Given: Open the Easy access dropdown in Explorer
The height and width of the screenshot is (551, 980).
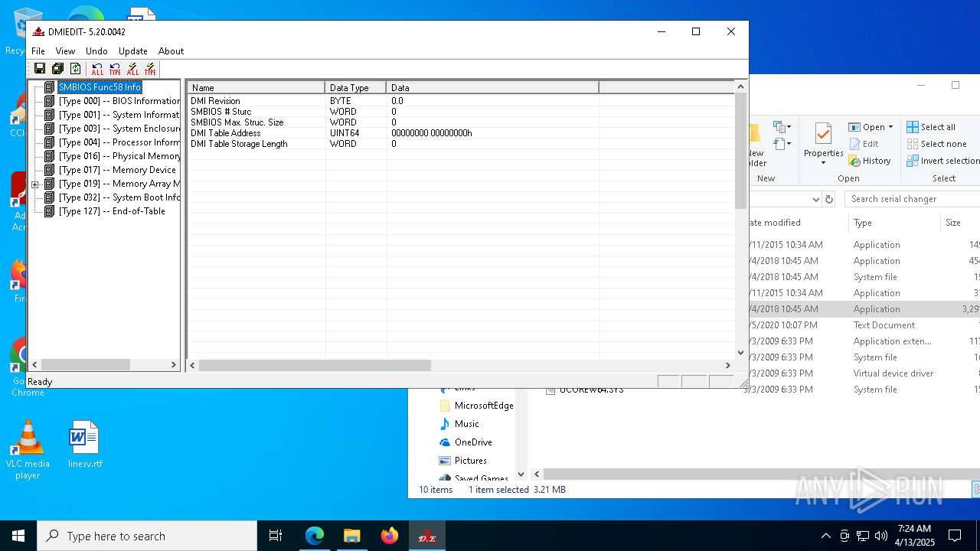Looking at the screenshot, I should click(782, 144).
